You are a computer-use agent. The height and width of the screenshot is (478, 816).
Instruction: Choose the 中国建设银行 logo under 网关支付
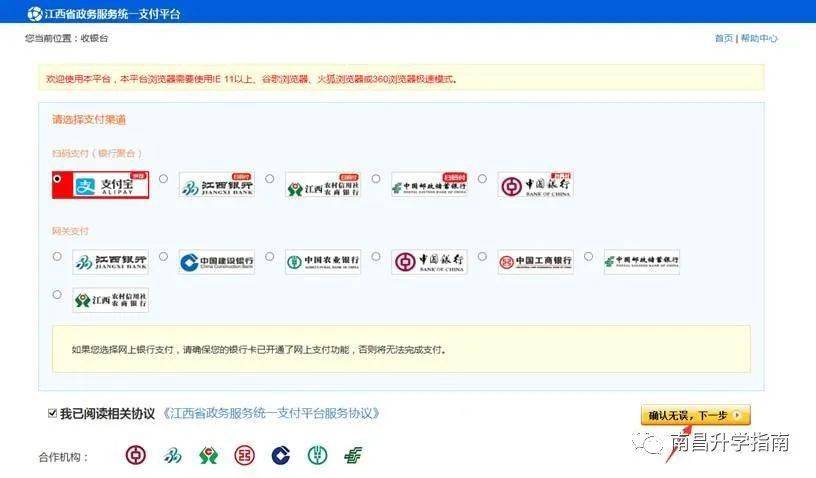click(x=216, y=262)
